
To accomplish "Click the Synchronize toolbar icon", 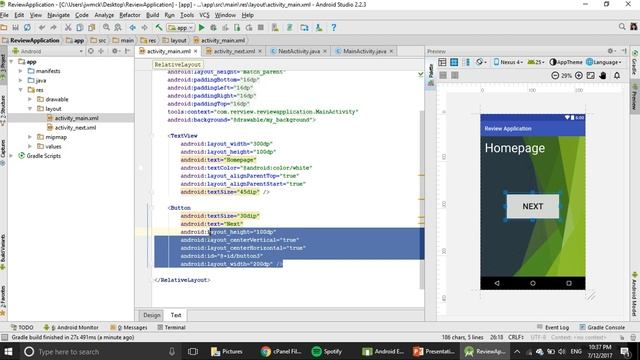I will (x=27, y=28).
